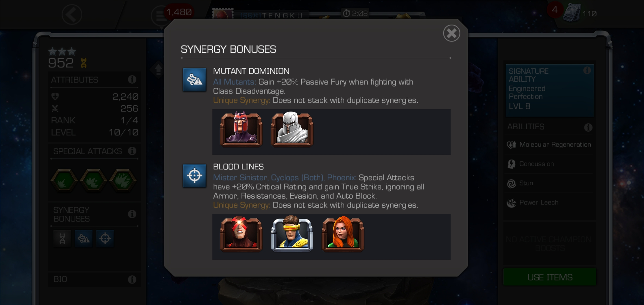Viewport: 644px width, 305px height.
Task: Tap the Blood Lines crosshair icon
Action: [x=195, y=176]
